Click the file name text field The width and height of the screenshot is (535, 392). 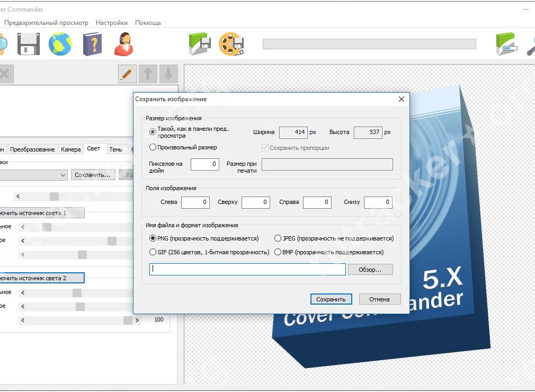[247, 269]
